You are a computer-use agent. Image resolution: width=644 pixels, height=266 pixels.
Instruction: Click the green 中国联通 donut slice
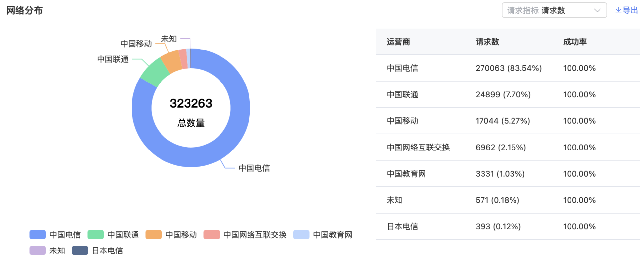(154, 72)
